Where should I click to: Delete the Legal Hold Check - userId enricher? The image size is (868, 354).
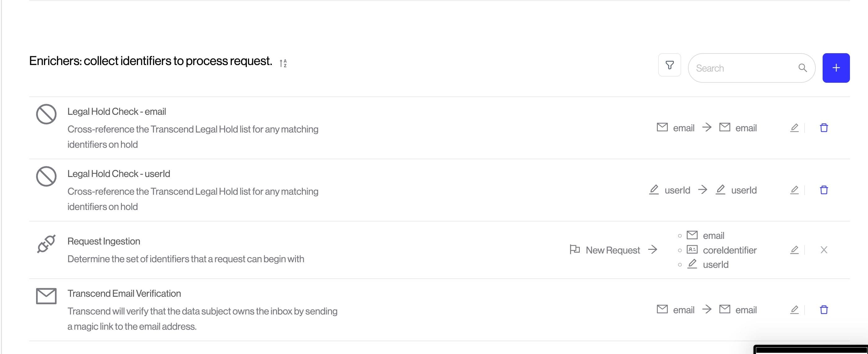[824, 190]
